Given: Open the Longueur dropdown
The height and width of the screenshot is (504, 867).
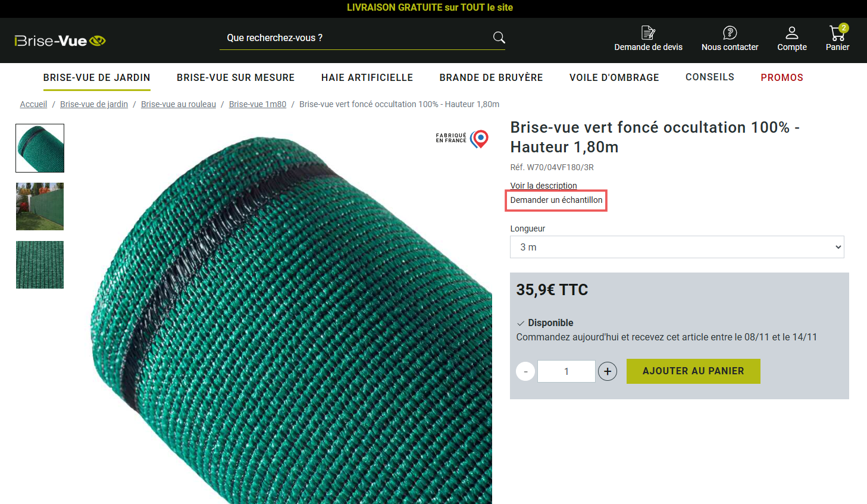Looking at the screenshot, I should coord(677,247).
